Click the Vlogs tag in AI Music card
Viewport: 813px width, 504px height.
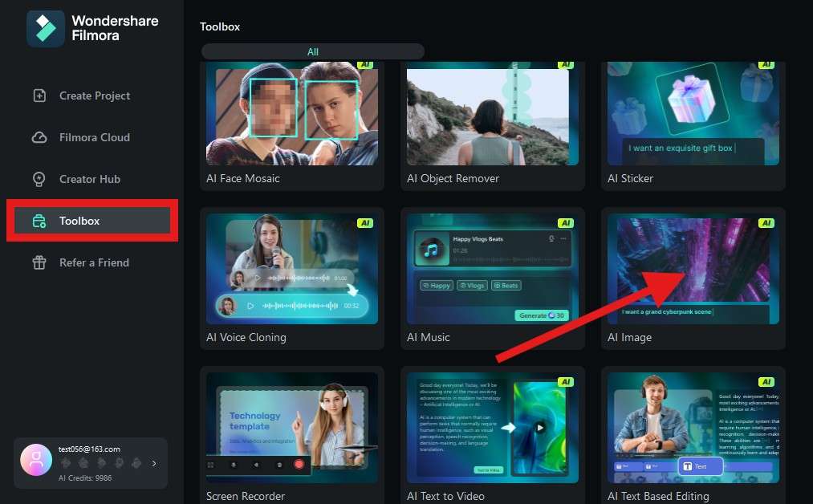[473, 285]
